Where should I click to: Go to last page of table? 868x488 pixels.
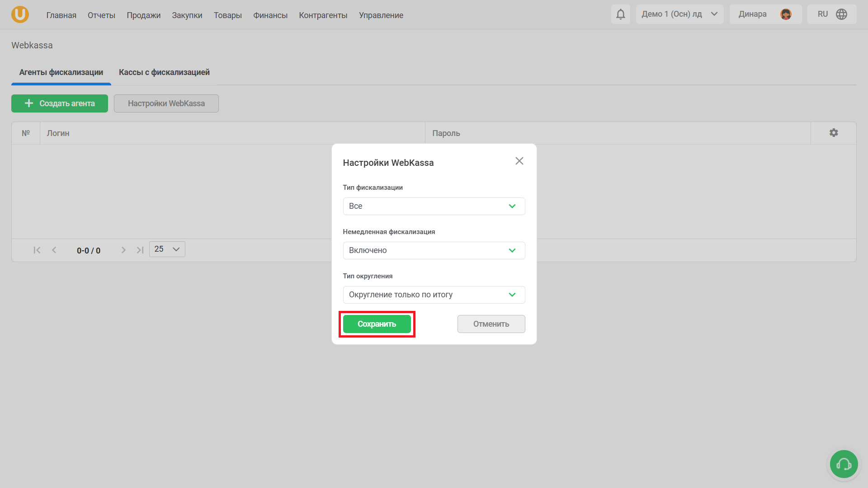(x=140, y=250)
